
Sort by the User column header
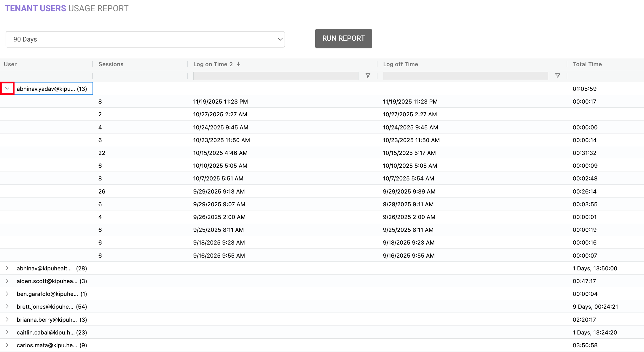pyautogui.click(x=10, y=64)
